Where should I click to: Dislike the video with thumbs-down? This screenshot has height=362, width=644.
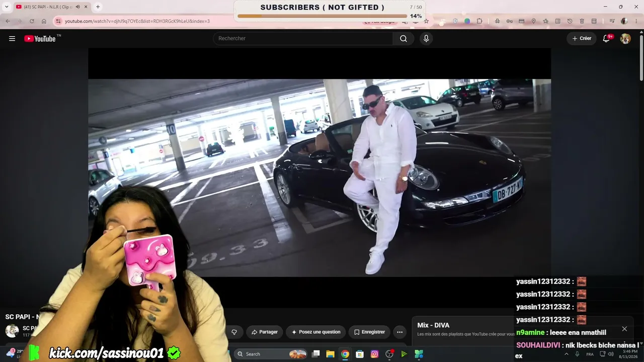click(x=234, y=332)
